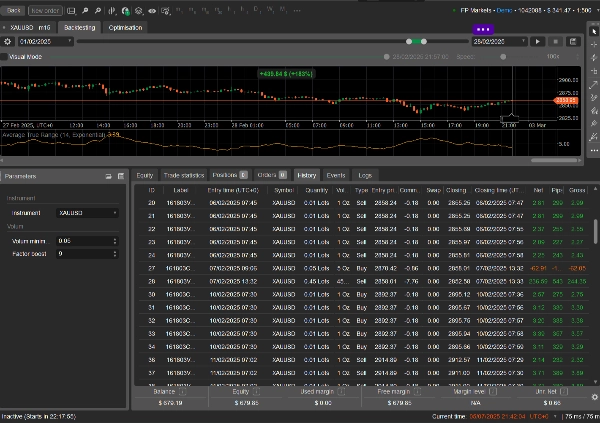The image size is (600, 423).
Task: Open the Instrument XAUUSD dropdown
Action: [87, 213]
